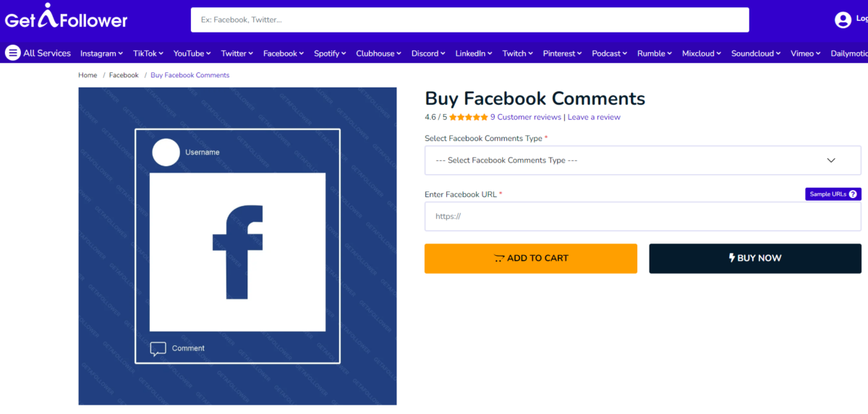Screen dimensions: 868x414
Task: Open the LinkedIn menu
Action: [474, 53]
